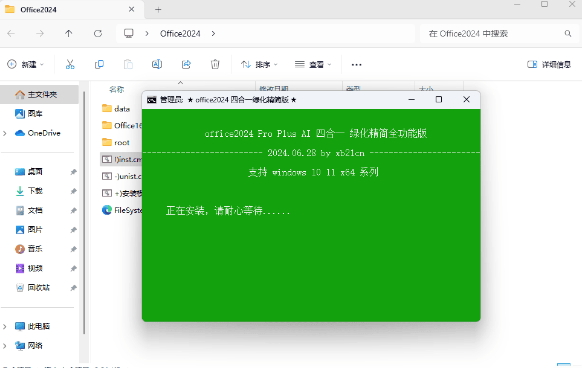Open the 新建 (New) dropdown
Screen dimensions: 582x368
(x=26, y=64)
